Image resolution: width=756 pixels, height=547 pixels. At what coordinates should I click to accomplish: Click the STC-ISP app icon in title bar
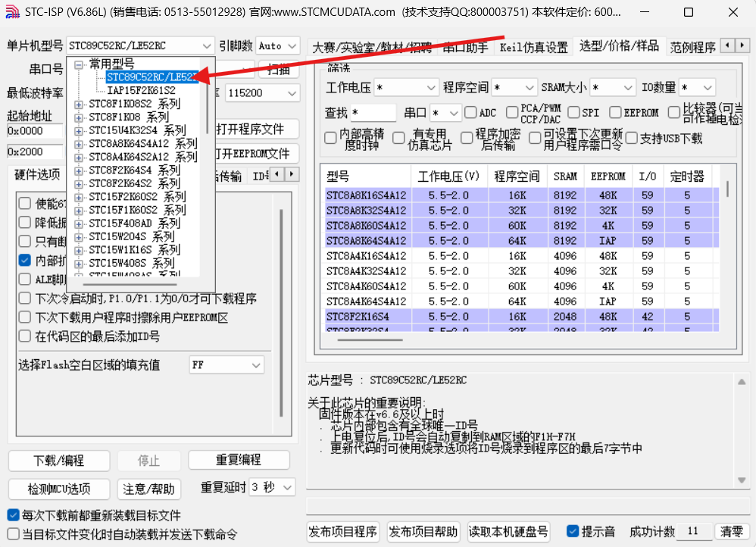(13, 11)
